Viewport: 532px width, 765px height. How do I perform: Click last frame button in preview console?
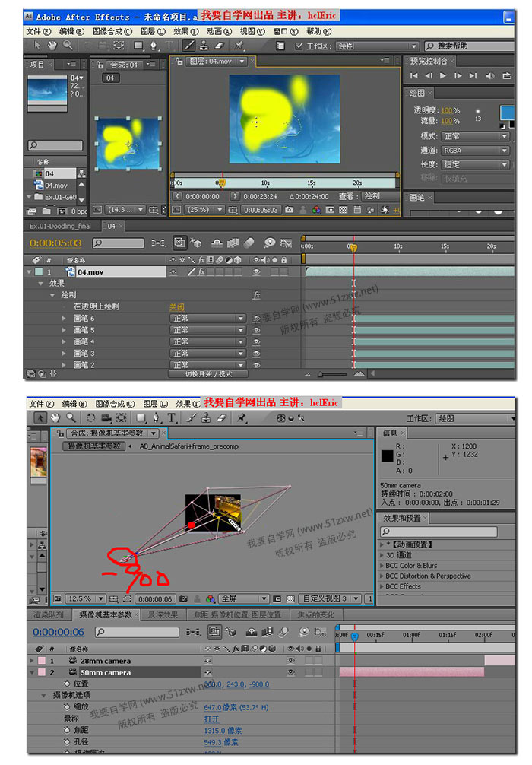[x=473, y=75]
